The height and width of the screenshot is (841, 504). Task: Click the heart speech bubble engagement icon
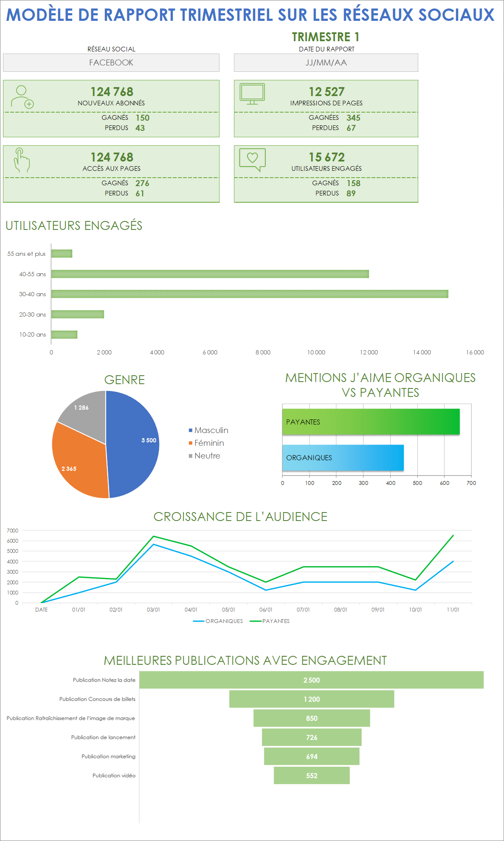click(252, 159)
